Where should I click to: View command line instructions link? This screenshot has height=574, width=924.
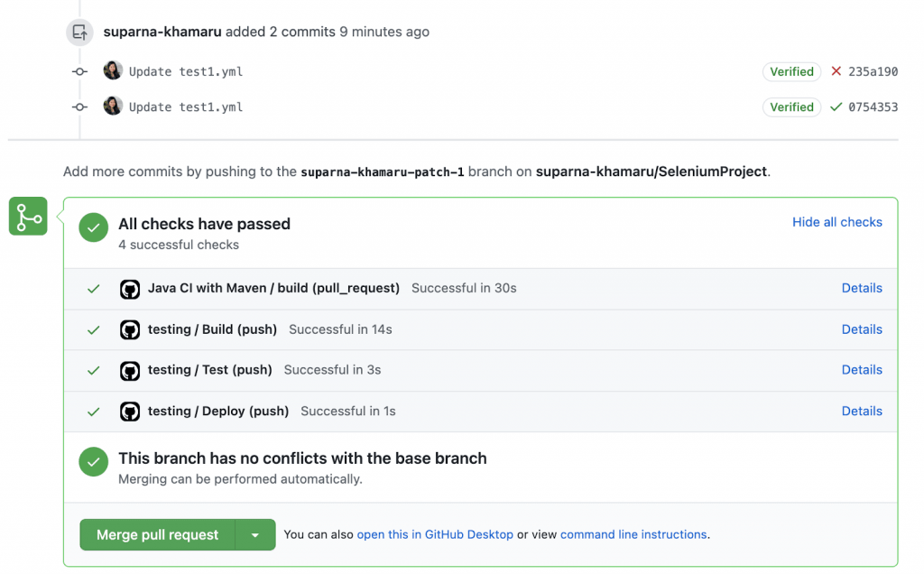point(633,534)
